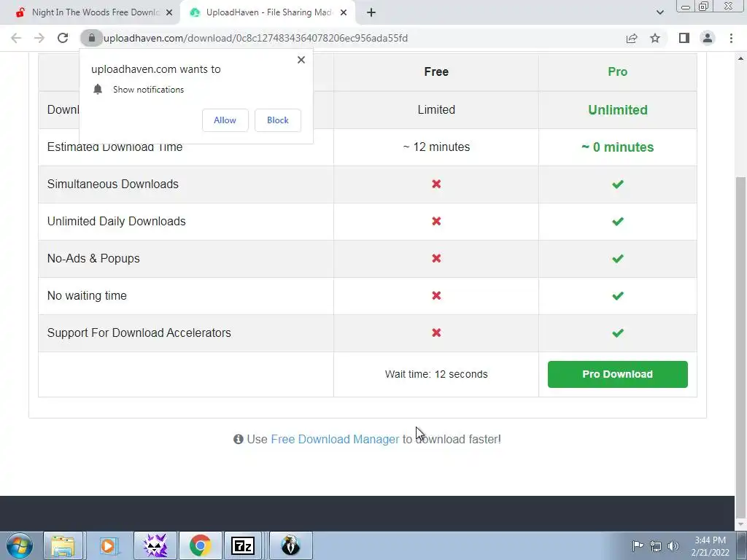Screen dimensions: 747x560
Task: Click the 'Limited' table cell
Action: [436, 109]
